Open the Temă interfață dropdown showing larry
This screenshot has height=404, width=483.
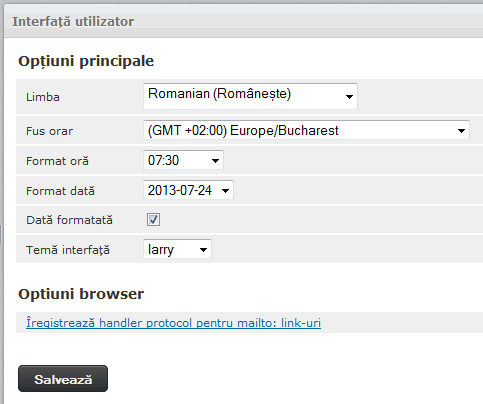[x=177, y=249]
